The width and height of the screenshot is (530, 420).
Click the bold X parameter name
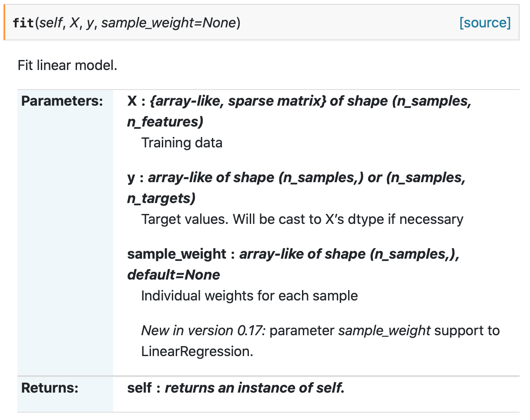tap(131, 101)
